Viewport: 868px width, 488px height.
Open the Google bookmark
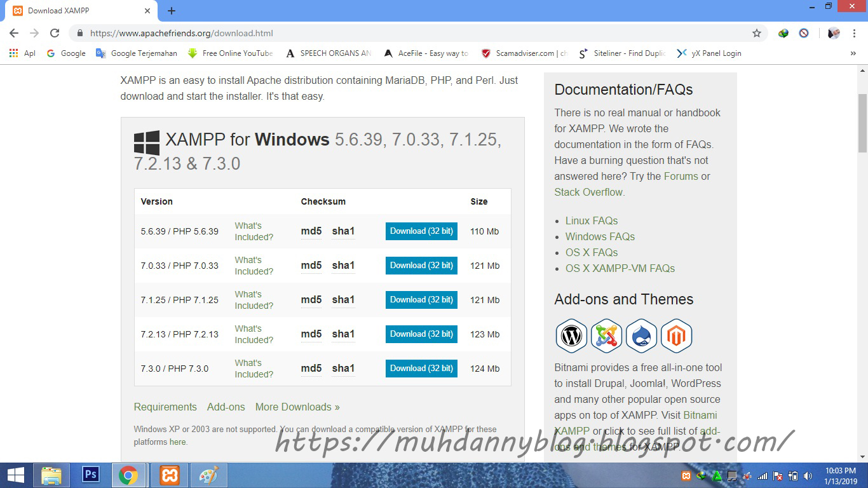pyautogui.click(x=66, y=53)
